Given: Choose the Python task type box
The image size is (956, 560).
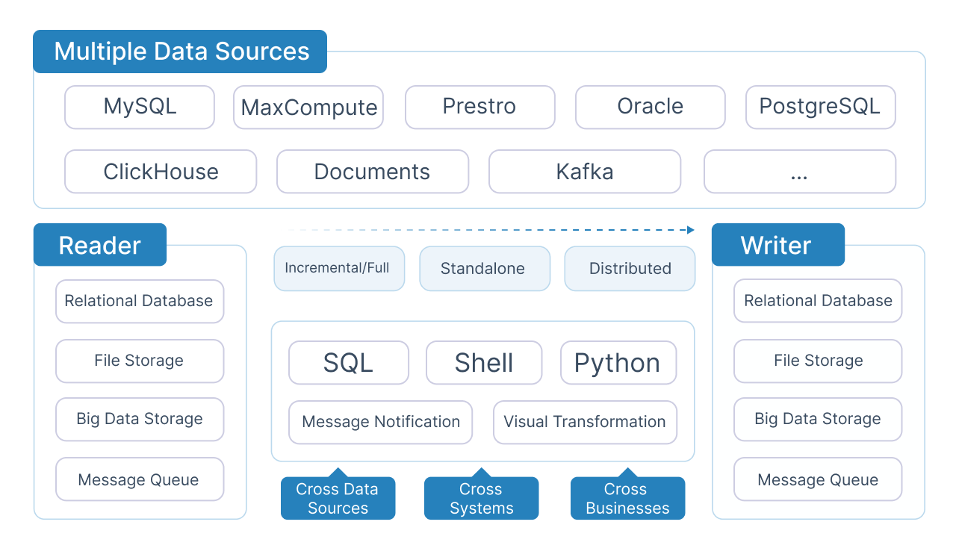Looking at the screenshot, I should coord(618,363).
